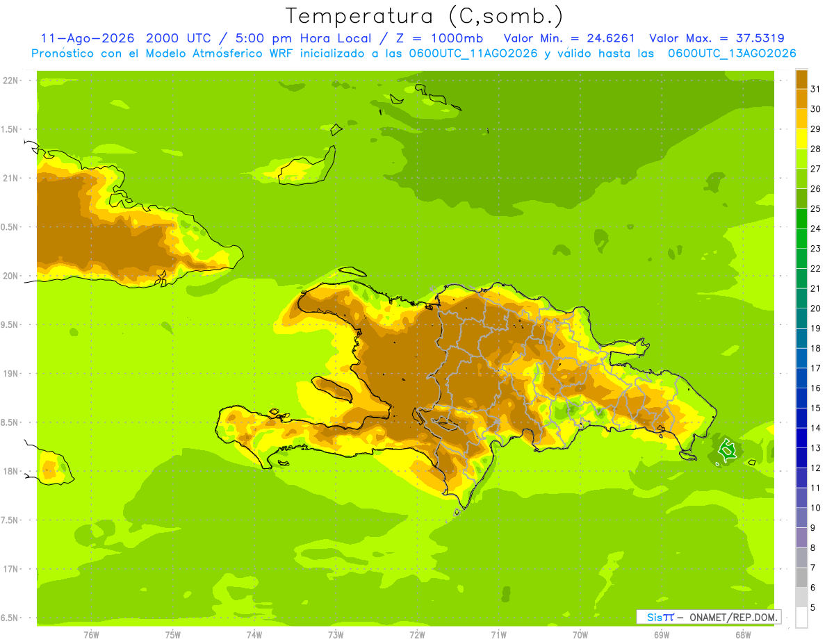Image resolution: width=834 pixels, height=644 pixels.
Task: Click the "74W" longitude label
Action: point(254,635)
